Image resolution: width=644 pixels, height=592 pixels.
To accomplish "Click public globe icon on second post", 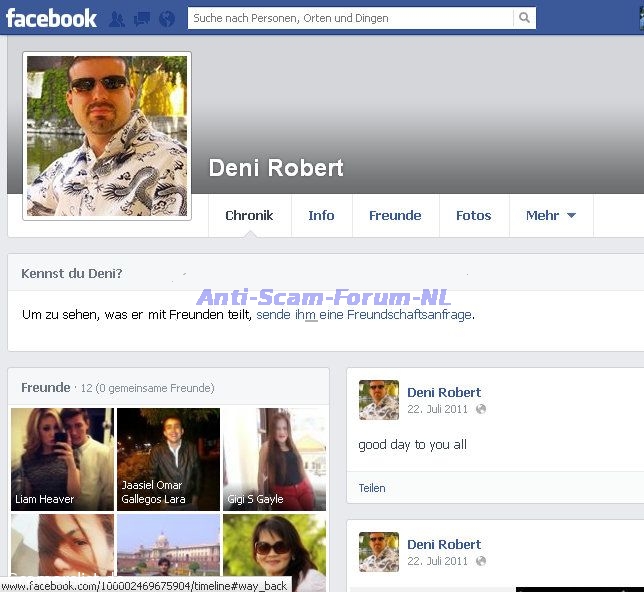I will 481,561.
